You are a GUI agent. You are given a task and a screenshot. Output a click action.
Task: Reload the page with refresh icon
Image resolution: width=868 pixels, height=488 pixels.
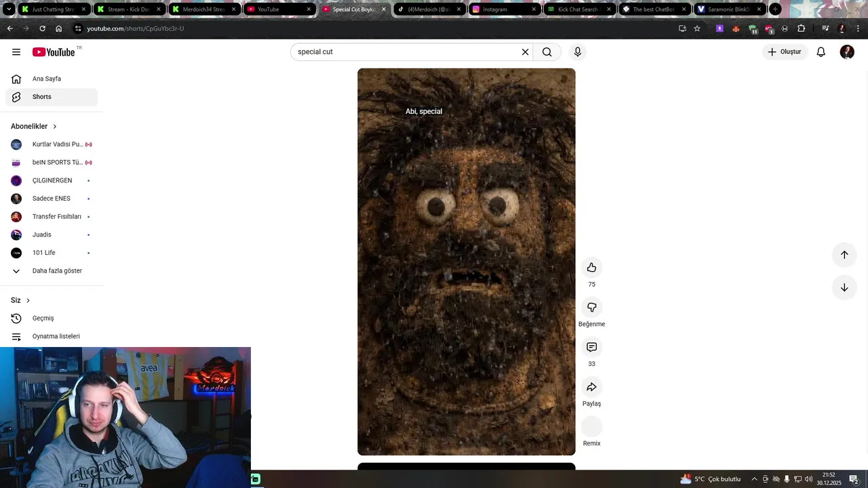pos(42,28)
